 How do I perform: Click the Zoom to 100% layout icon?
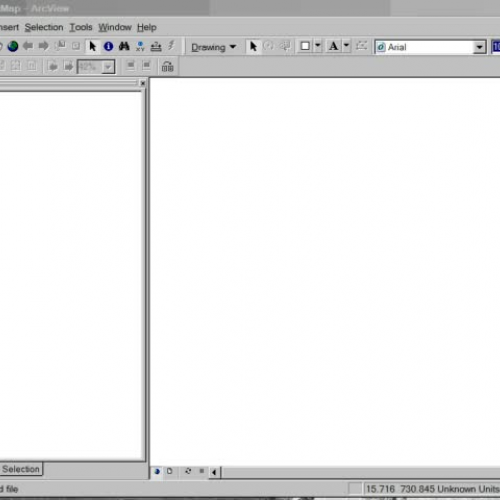(32, 66)
